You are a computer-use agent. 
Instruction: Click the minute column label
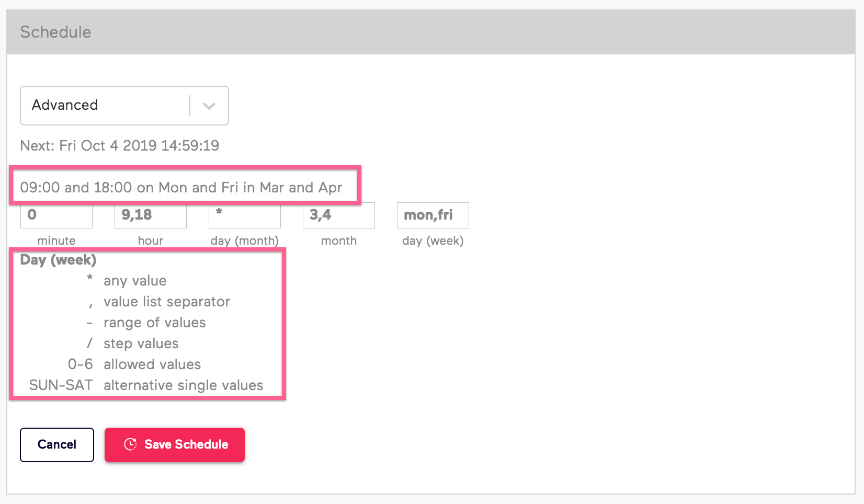[56, 240]
